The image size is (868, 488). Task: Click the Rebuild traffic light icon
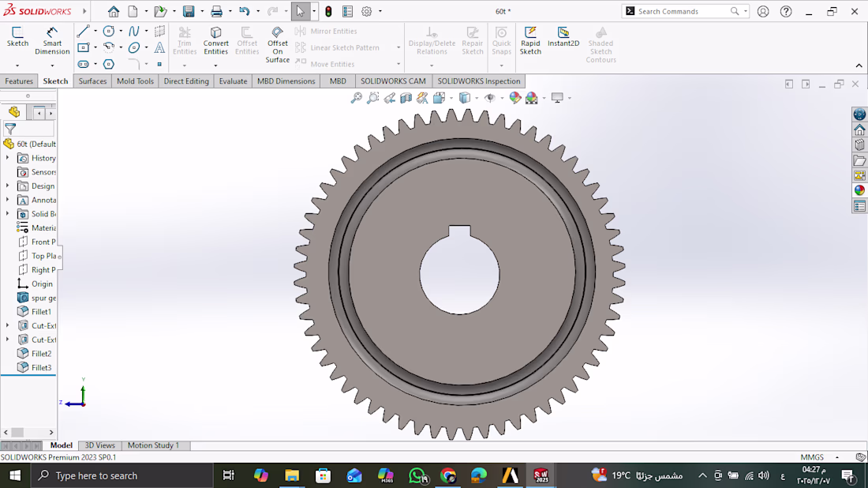coord(327,12)
